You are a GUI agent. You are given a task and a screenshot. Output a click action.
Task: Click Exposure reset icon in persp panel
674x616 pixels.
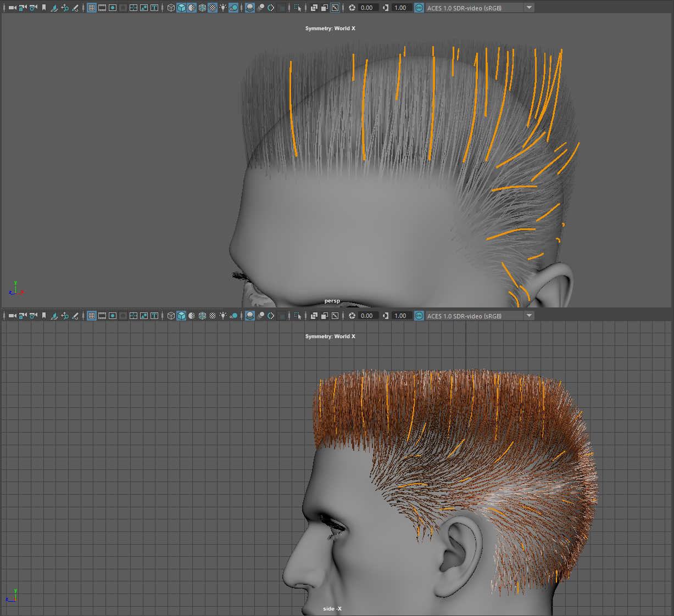tap(352, 8)
